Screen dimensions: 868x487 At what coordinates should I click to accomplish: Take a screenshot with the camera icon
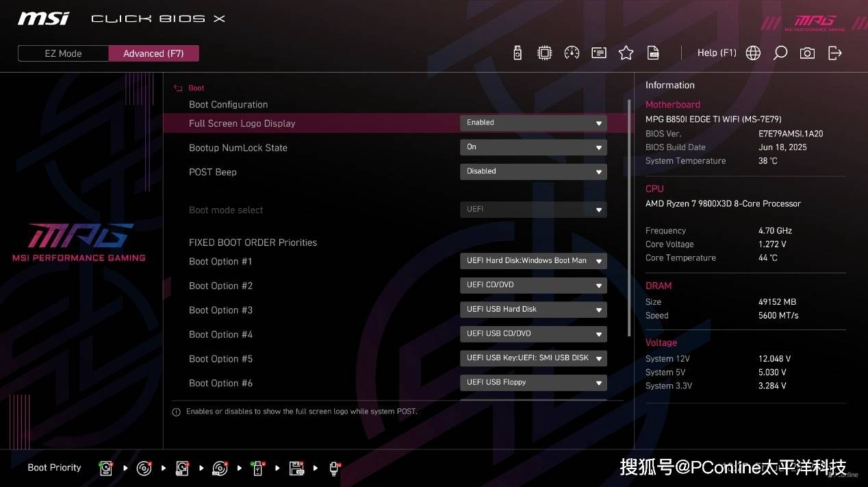807,53
